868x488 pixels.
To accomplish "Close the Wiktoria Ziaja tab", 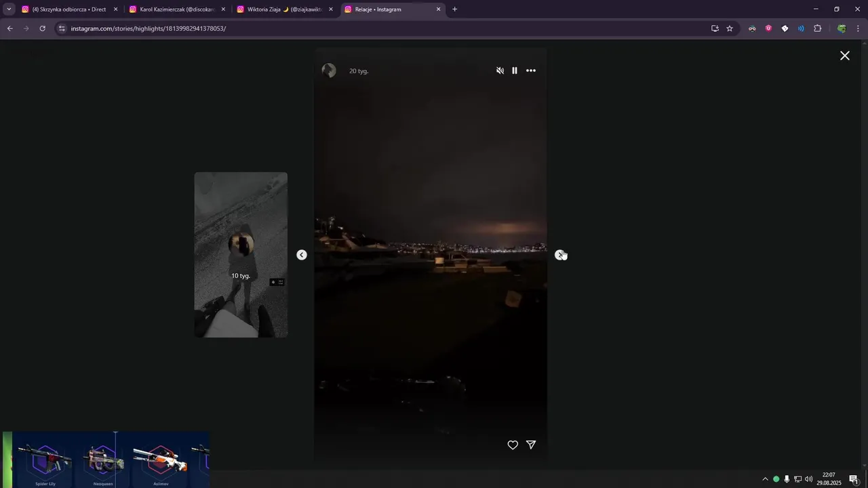I will point(331,9).
